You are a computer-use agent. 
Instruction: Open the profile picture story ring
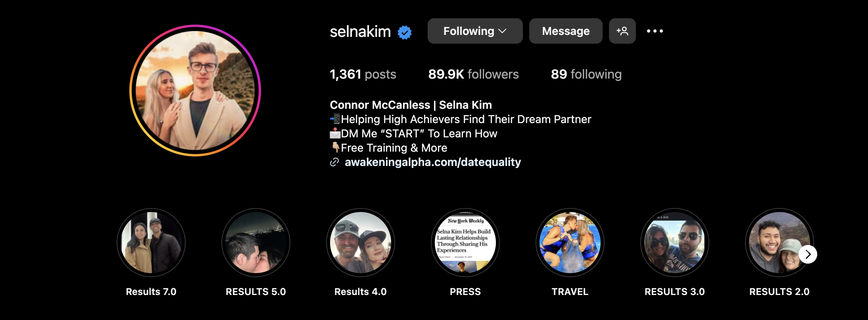pos(195,91)
